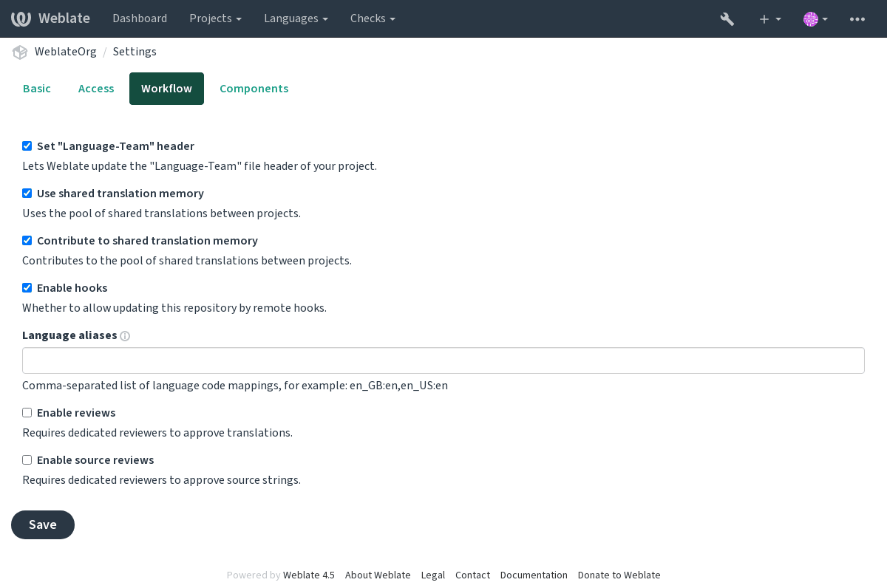Click the "Enable source reviews" label text
Image resolution: width=887 pixels, height=588 pixels.
coord(95,460)
